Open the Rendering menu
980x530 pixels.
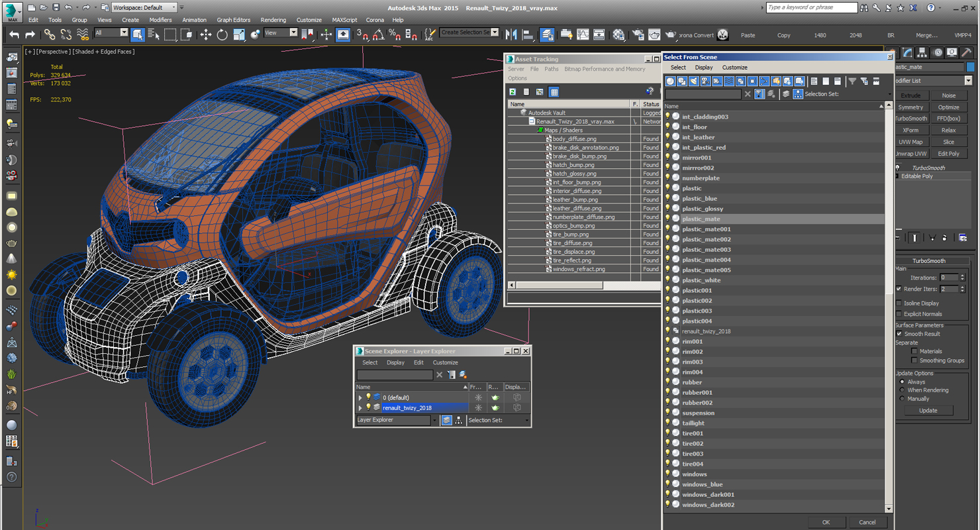273,20
